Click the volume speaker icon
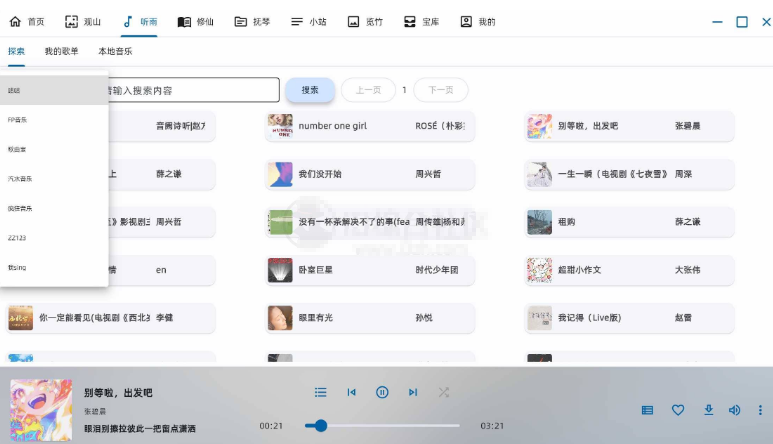Screen dimensions: 773x444 click(735, 410)
